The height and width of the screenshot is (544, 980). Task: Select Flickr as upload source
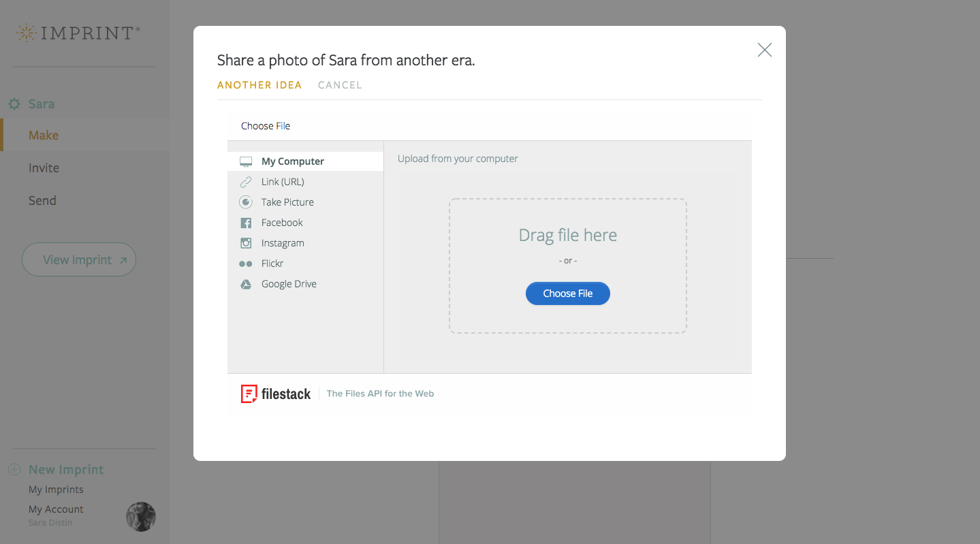tap(306, 263)
